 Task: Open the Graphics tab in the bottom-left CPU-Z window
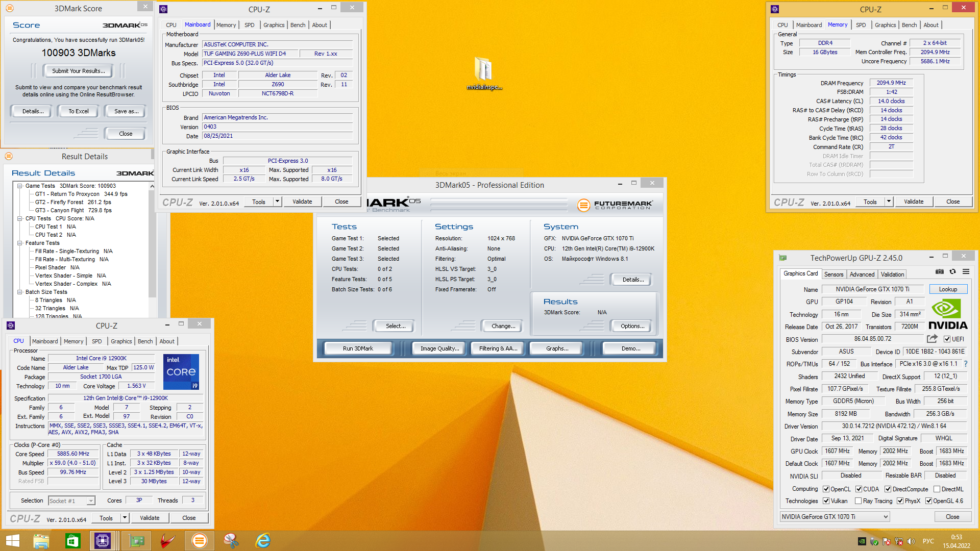click(121, 341)
